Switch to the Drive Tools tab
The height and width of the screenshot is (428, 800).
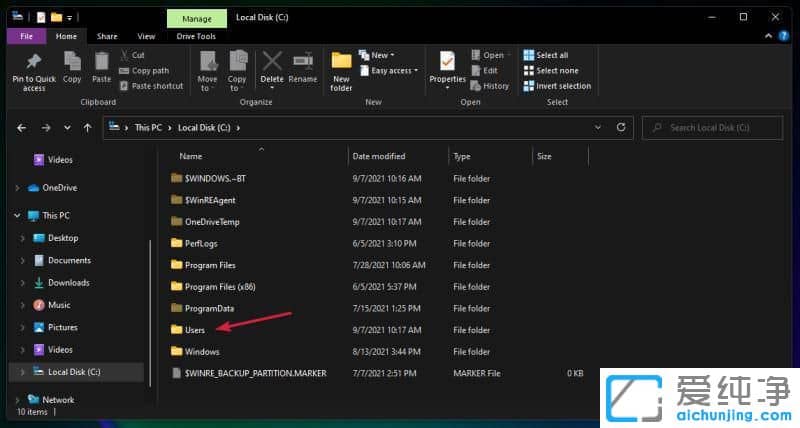pyautogui.click(x=196, y=36)
